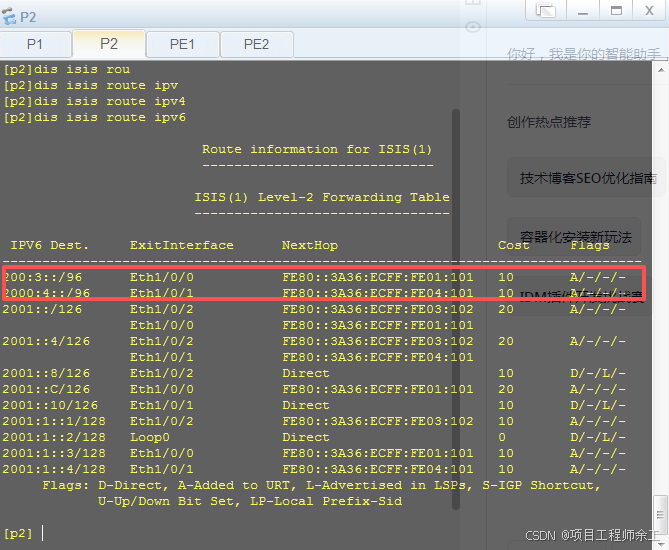Image resolution: width=669 pixels, height=550 pixels.
Task: Click the P2 window app icon
Action: 9,17
